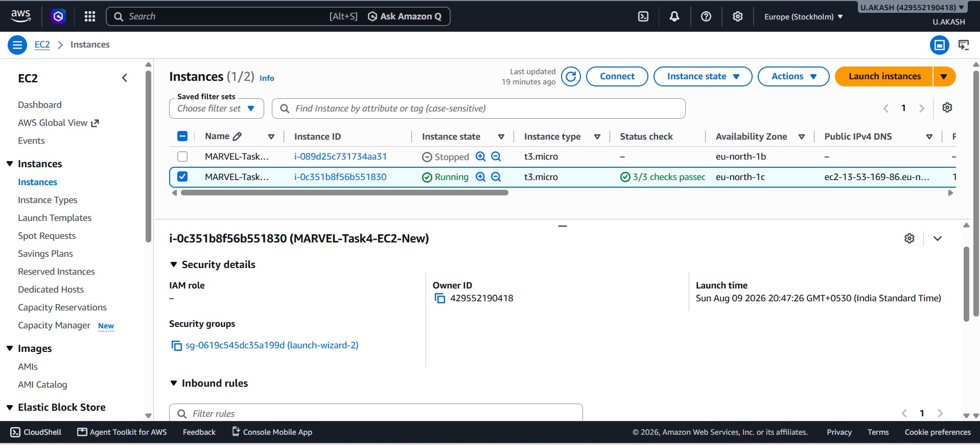Viewport: 980px width, 445px height.
Task: Check the stopped instance i-089d25c731734aa31 checkbox
Action: click(x=182, y=157)
